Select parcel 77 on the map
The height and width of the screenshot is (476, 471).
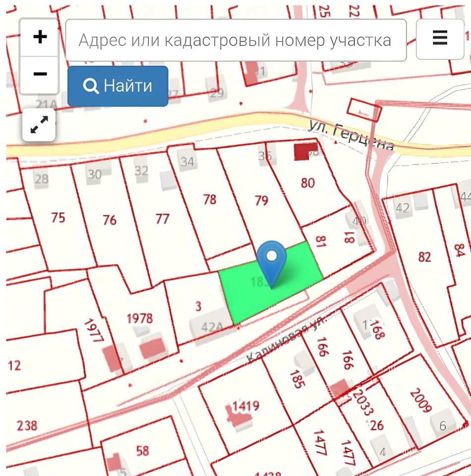(162, 219)
